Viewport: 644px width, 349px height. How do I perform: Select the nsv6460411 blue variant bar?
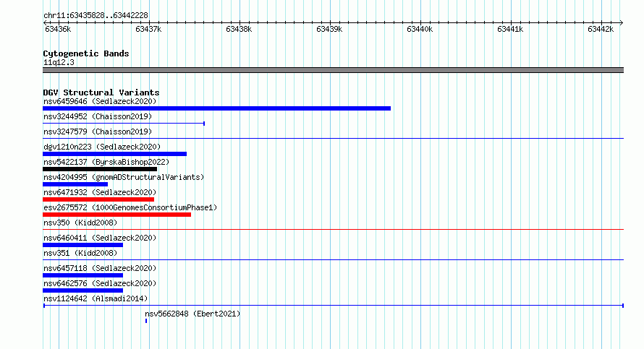tap(83, 245)
